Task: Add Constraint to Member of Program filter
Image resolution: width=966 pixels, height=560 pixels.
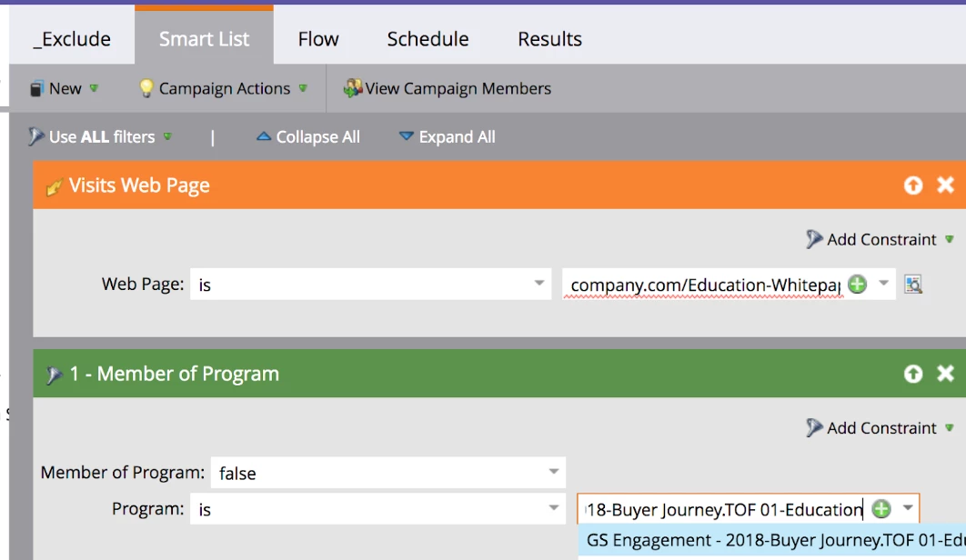Action: point(880,427)
